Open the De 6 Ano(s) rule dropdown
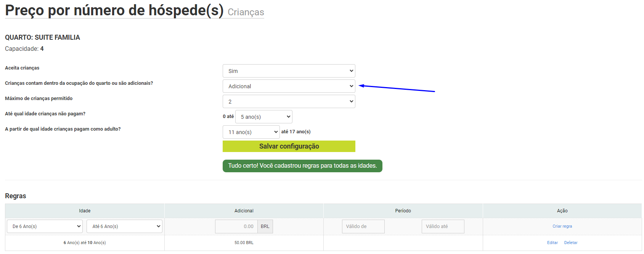The width and height of the screenshot is (644, 254). click(x=45, y=226)
